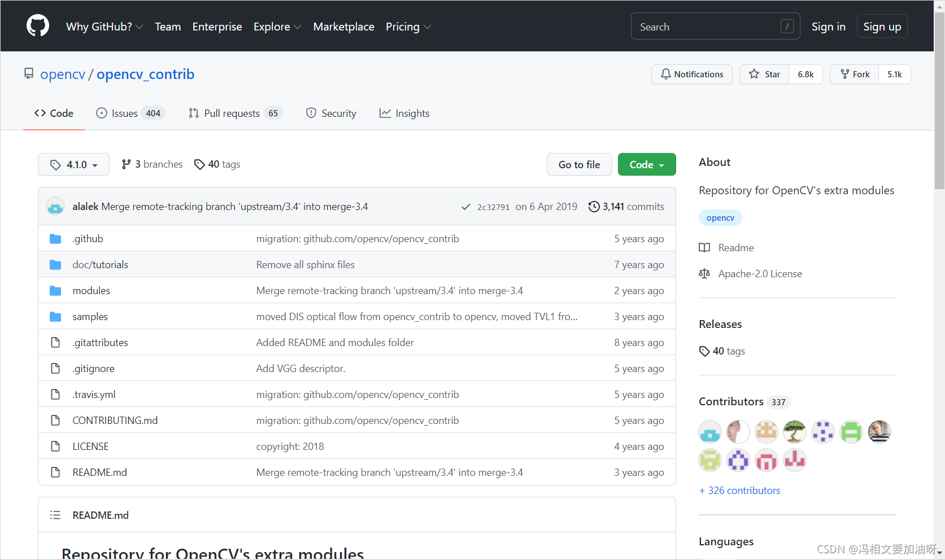Click the LICENSE file icon
The width and height of the screenshot is (945, 560).
55,447
